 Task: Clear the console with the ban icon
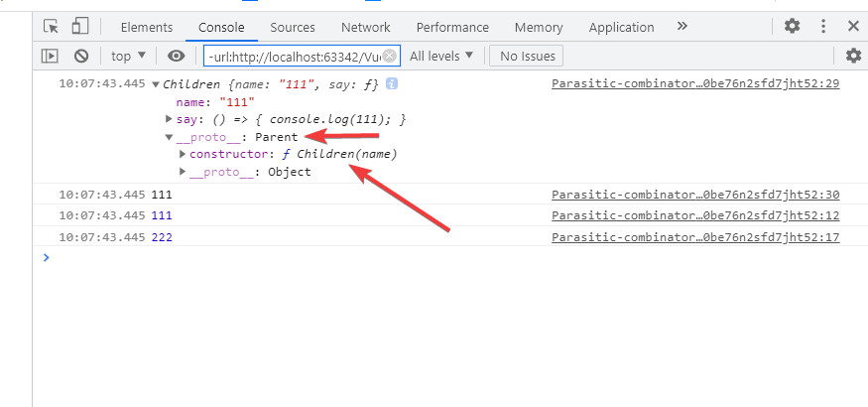[x=81, y=57]
